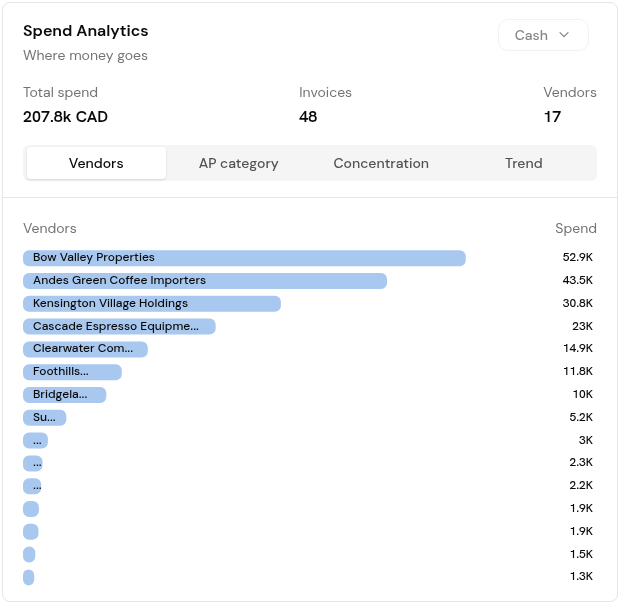Click the 207.8k CAD total spend
This screenshot has height=604, width=620.
pos(65,117)
